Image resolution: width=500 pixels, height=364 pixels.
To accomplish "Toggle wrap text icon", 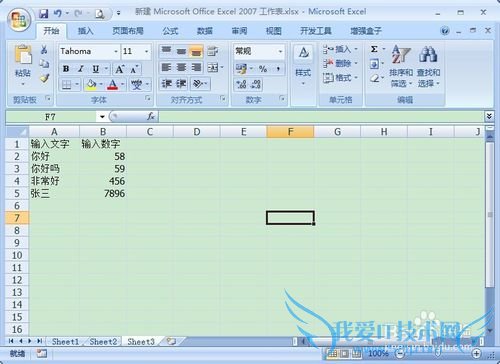I will pos(212,51).
